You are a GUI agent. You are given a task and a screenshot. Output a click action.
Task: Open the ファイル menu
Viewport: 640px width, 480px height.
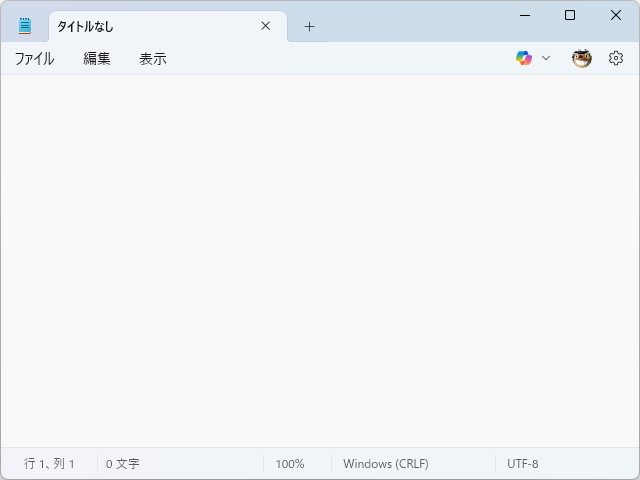pyautogui.click(x=34, y=59)
